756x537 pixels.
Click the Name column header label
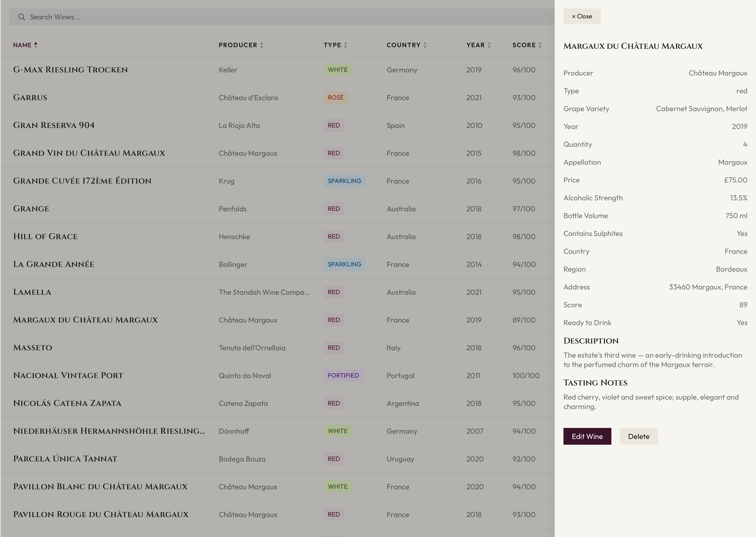[22, 45]
